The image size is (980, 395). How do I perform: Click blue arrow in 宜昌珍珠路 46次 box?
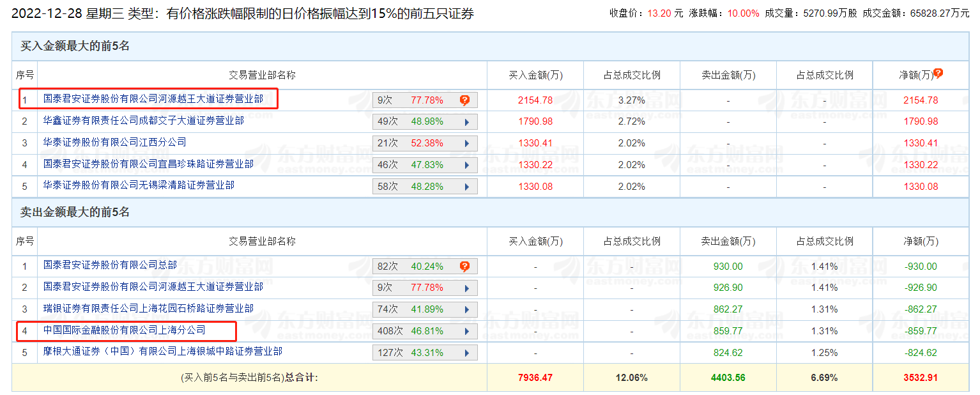[x=466, y=166]
